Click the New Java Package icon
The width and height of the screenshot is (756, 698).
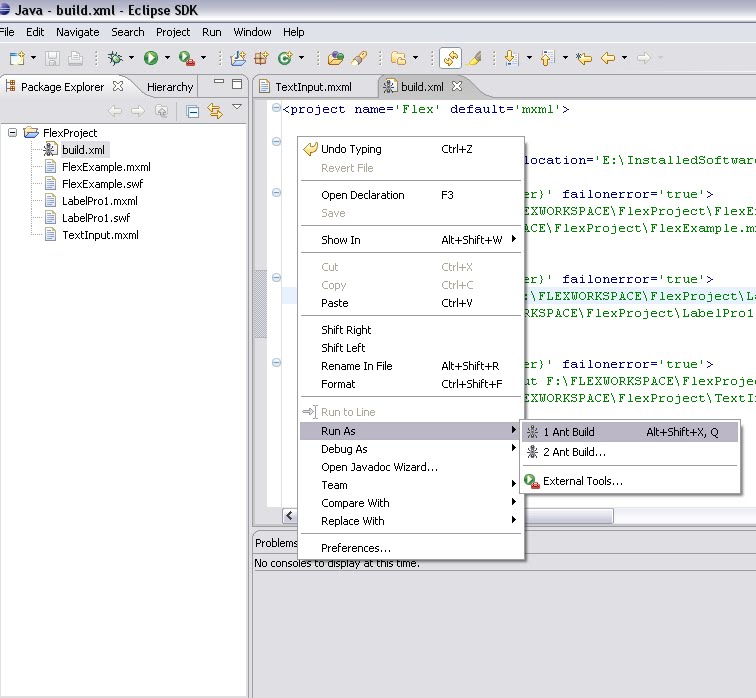(261, 58)
